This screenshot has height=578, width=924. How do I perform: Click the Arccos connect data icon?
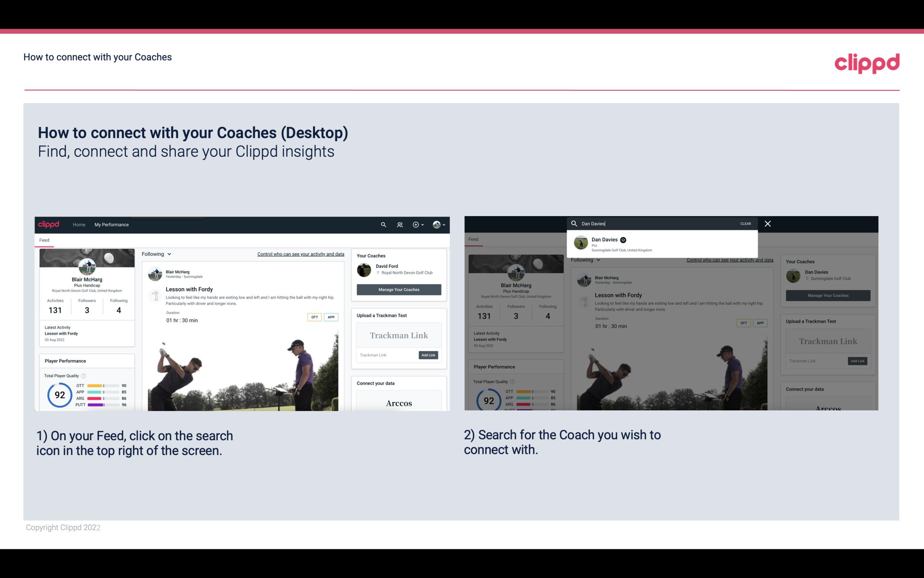point(399,404)
